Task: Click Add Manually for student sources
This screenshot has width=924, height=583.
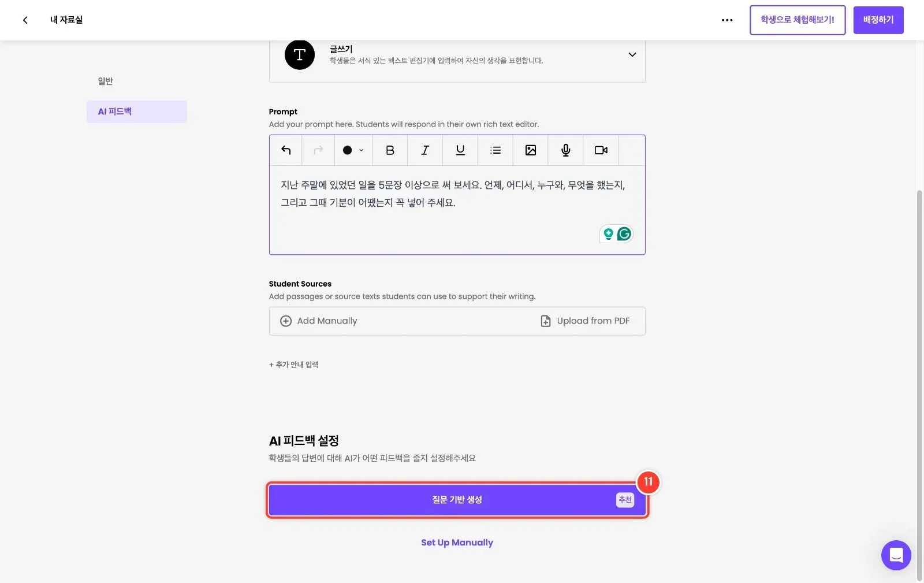Action: 319,321
